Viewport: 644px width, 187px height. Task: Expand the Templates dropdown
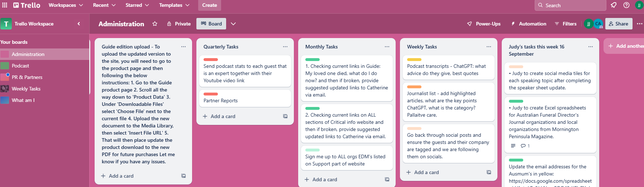tap(174, 5)
